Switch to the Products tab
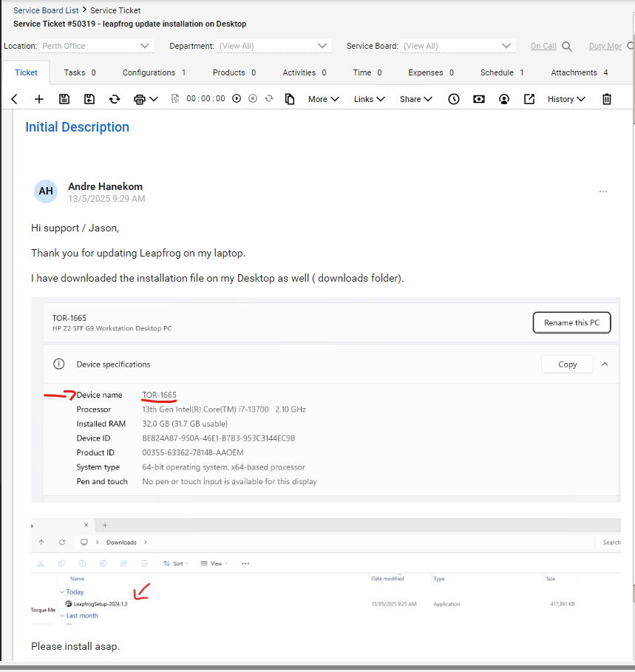Image resolution: width=635 pixels, height=672 pixels. coord(234,73)
